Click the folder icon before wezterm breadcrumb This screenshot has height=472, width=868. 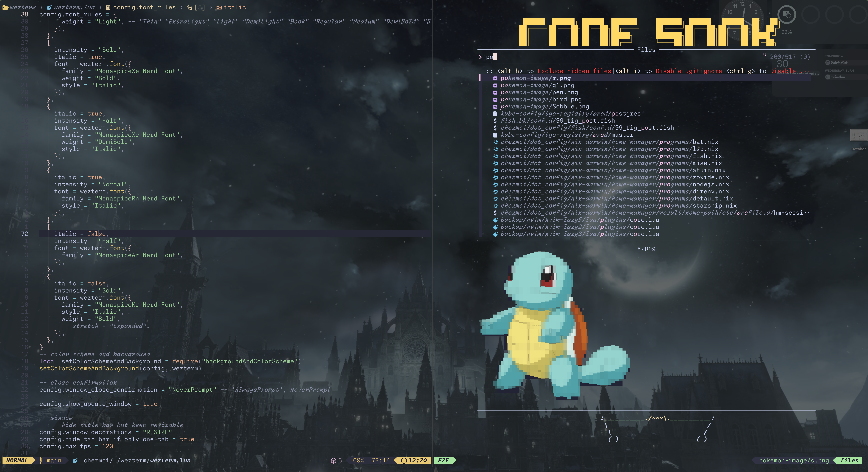click(5, 7)
